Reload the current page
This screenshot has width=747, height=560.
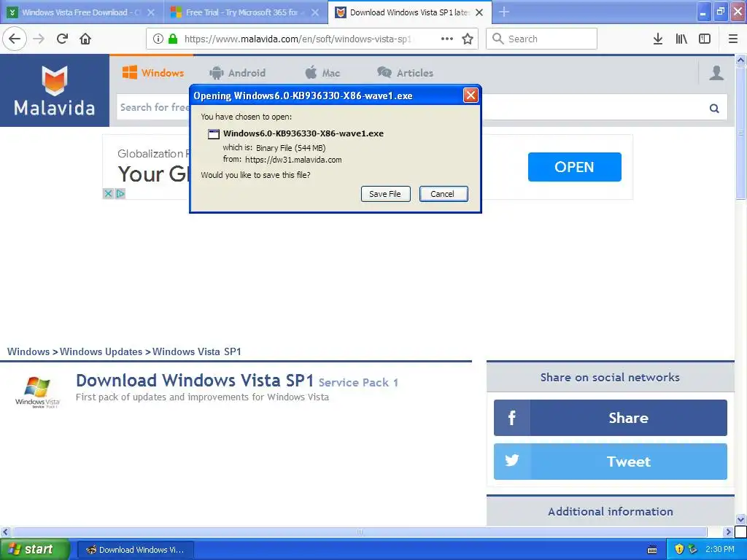pos(62,39)
